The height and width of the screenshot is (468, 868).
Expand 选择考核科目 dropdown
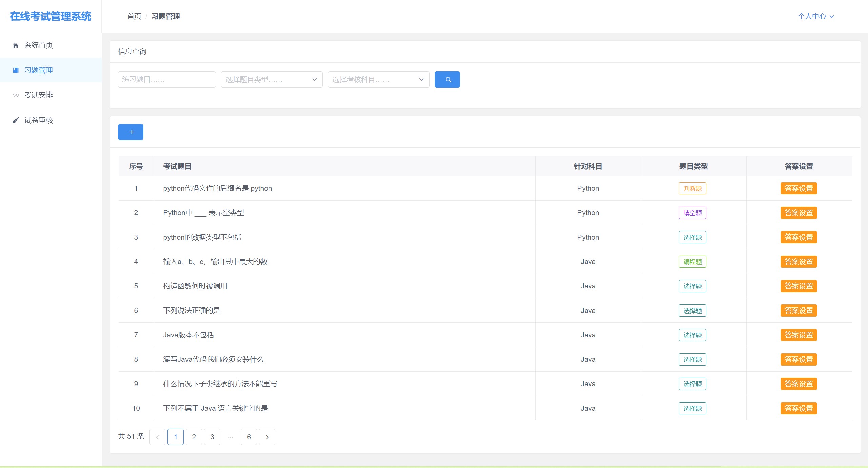point(378,79)
